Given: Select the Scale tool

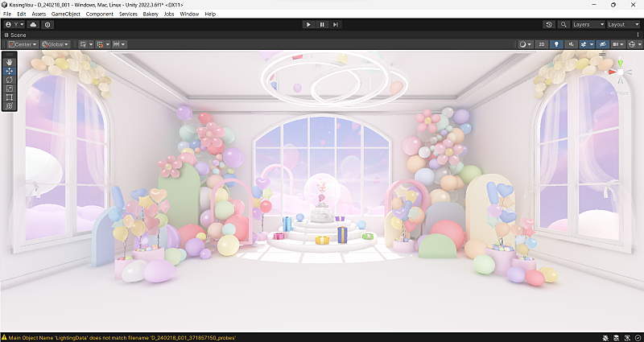Looking at the screenshot, I should (9, 89).
